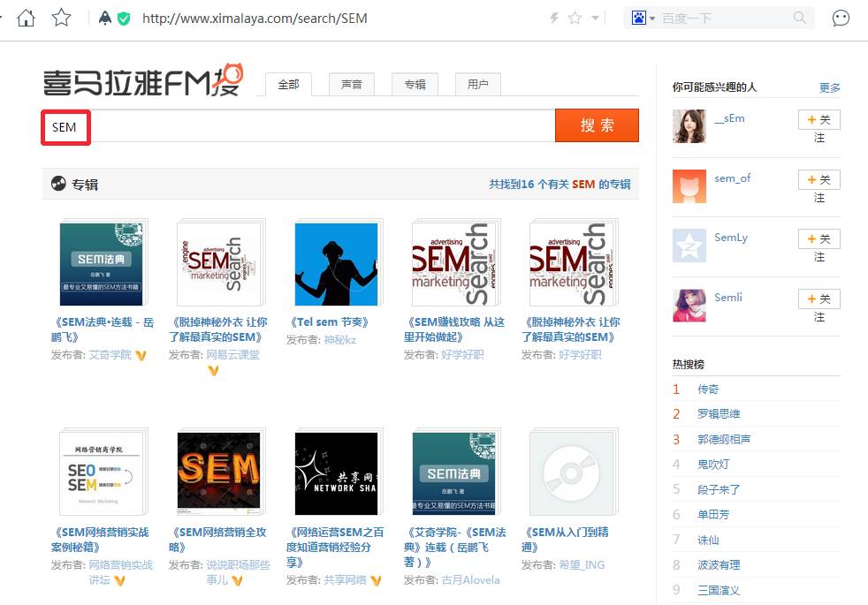Open hot search 三国演义

[719, 591]
